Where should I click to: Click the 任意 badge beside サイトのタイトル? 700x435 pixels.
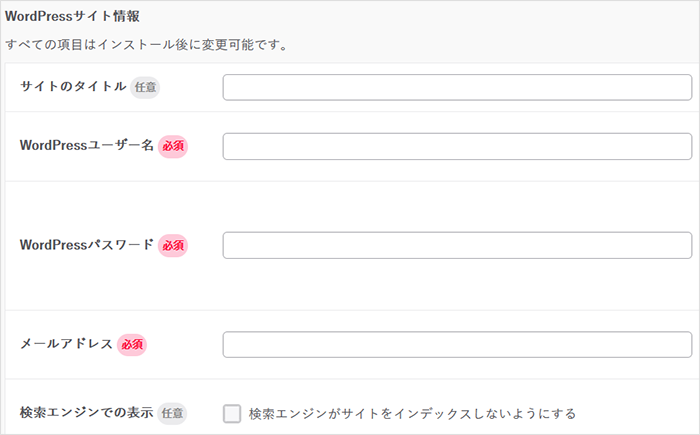point(145,87)
